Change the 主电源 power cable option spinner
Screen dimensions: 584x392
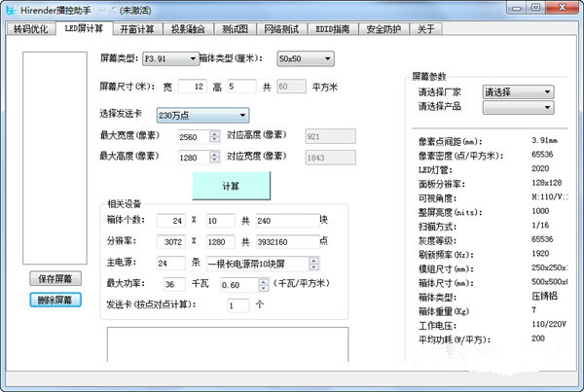314,264
